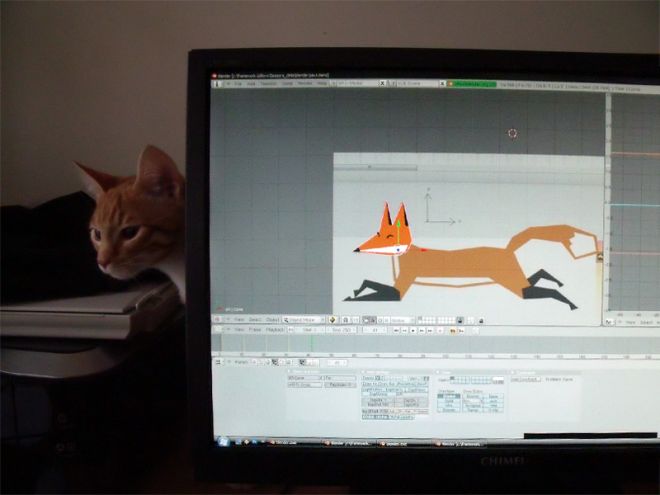
Task: Toggle X-ray in Draw Extra options
Action: click(x=494, y=410)
